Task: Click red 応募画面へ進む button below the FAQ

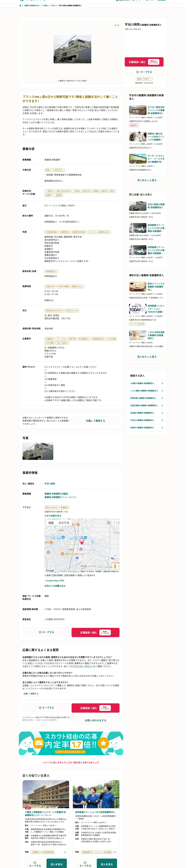Action: pos(95,708)
